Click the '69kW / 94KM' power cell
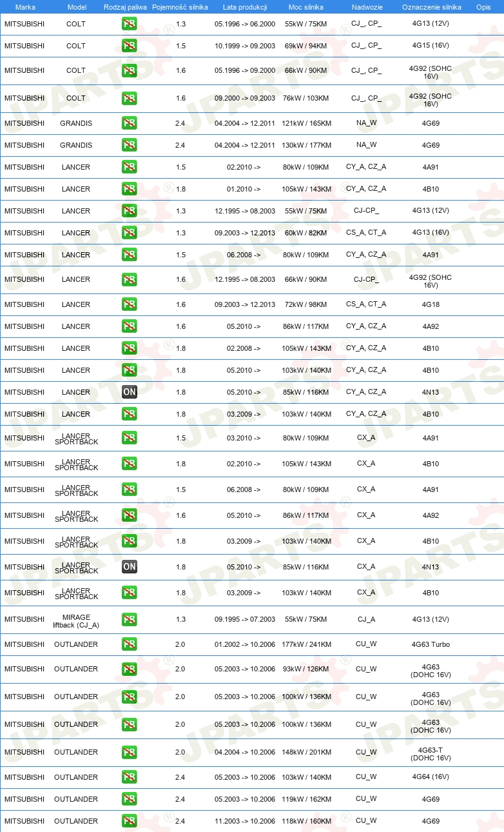 coord(307,46)
